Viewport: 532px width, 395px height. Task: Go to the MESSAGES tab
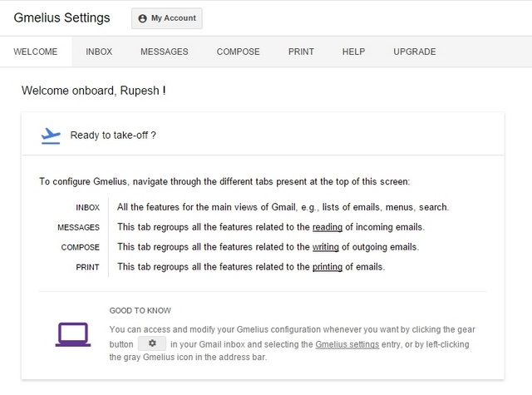coord(165,52)
